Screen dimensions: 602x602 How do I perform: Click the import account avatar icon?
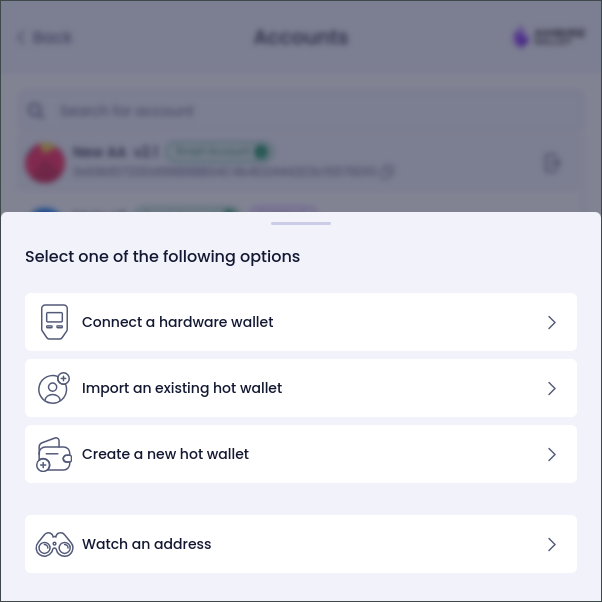53,388
